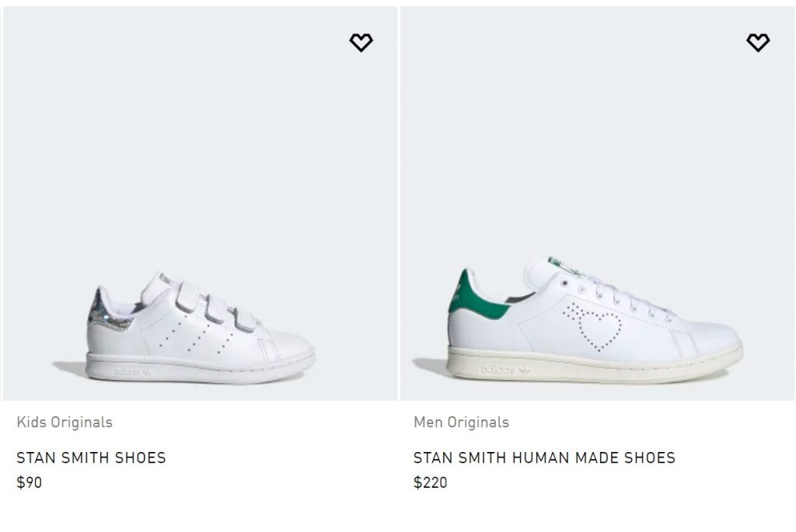Select the Kids Originals category label
The image size is (796, 532).
pyautogui.click(x=65, y=422)
